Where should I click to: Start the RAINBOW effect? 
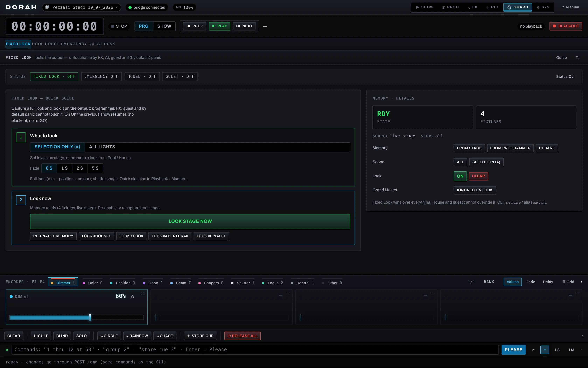(x=137, y=336)
